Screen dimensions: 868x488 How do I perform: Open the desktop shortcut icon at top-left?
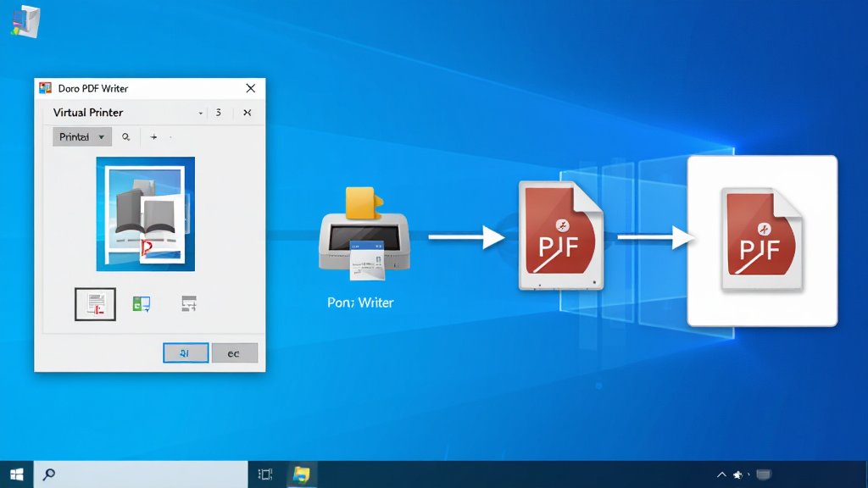click(25, 21)
